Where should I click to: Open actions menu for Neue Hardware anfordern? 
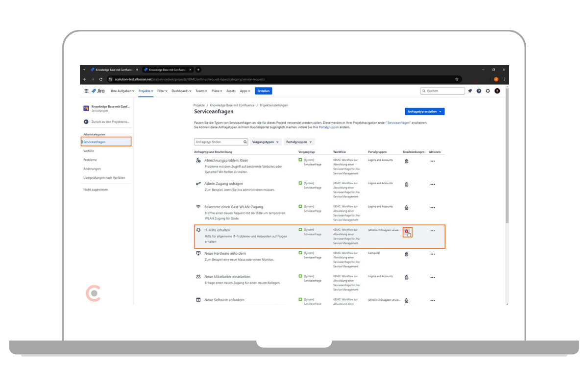pyautogui.click(x=432, y=254)
